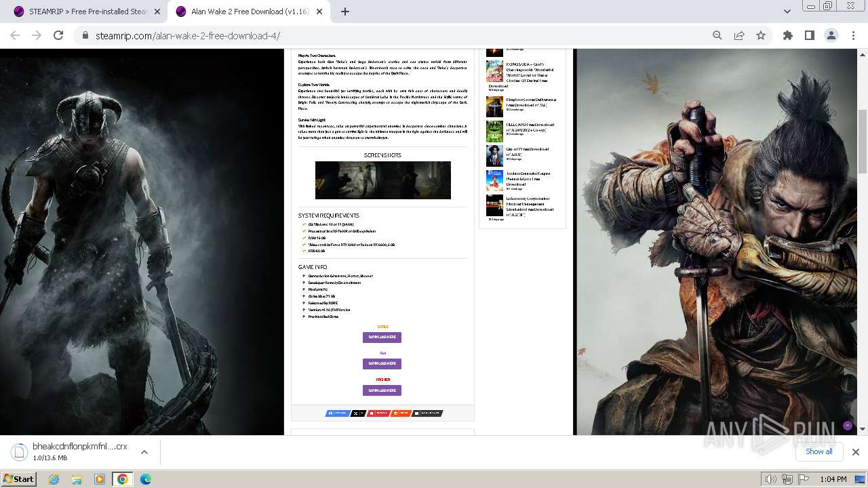Click Show all downloads
The height and width of the screenshot is (488, 868).
point(818,451)
